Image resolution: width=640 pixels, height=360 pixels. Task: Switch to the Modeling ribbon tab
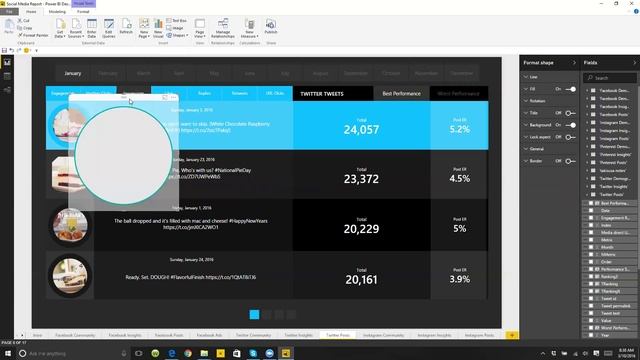pyautogui.click(x=57, y=11)
